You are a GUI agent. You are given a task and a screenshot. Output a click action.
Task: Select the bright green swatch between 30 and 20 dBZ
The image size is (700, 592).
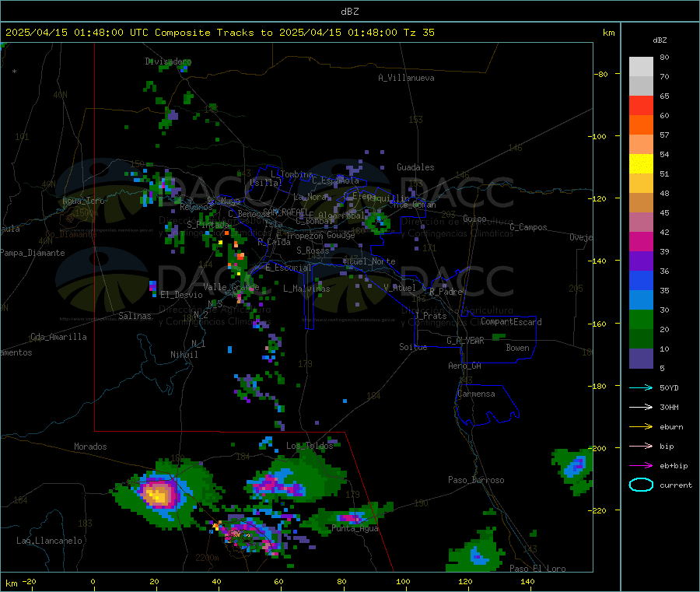pos(641,320)
